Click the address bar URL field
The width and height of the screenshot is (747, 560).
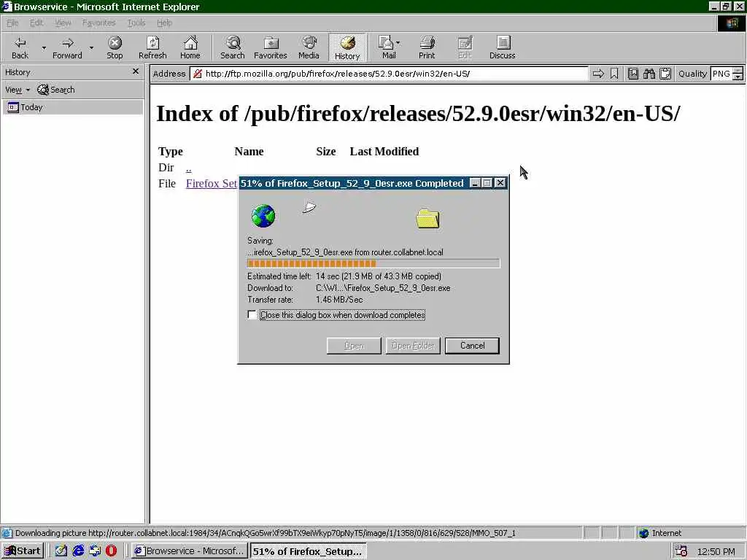point(389,74)
